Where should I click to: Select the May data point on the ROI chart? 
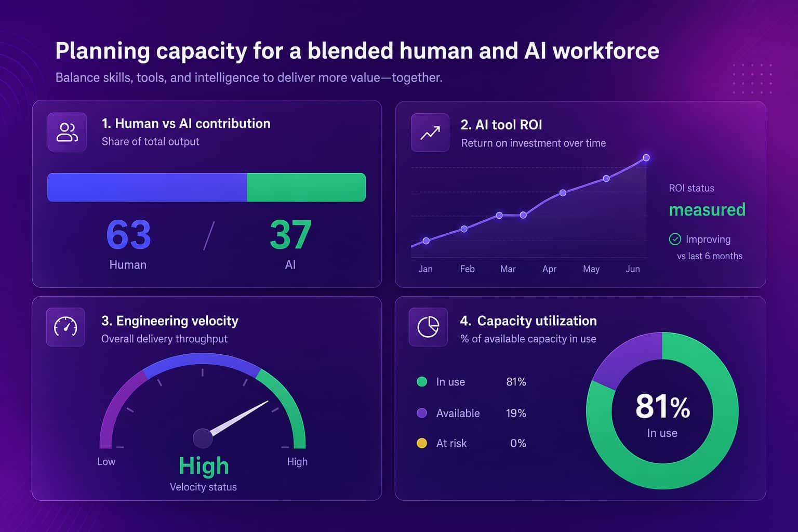pyautogui.click(x=606, y=178)
